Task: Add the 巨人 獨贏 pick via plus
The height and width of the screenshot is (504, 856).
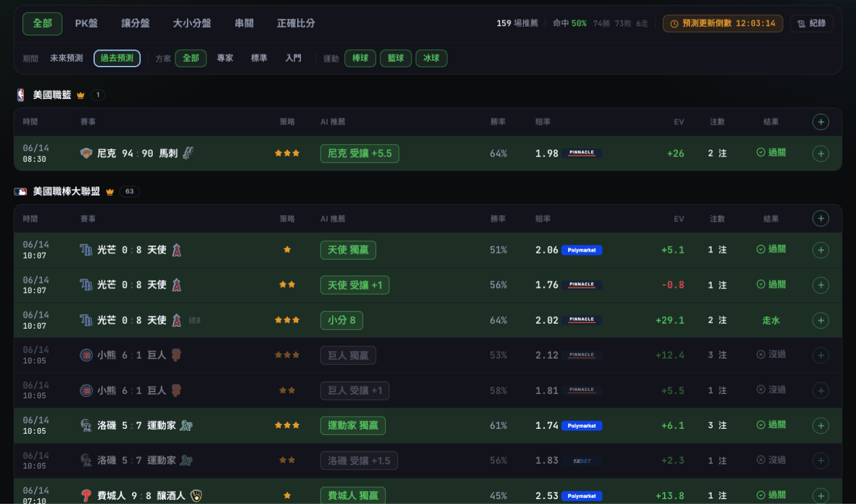Action: tap(821, 356)
